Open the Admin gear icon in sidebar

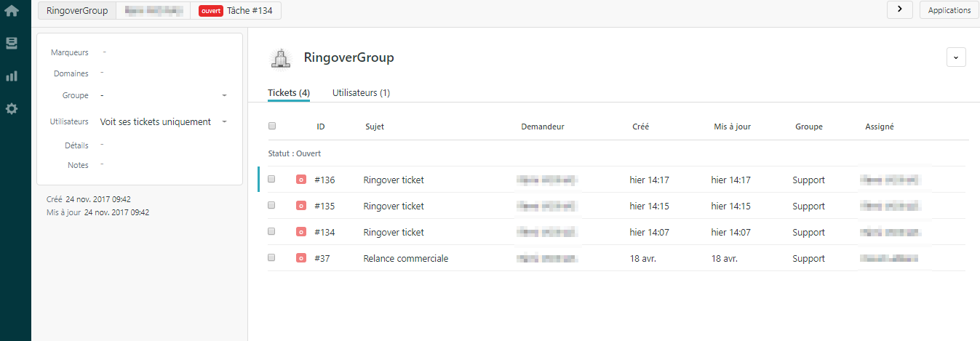pos(12,108)
